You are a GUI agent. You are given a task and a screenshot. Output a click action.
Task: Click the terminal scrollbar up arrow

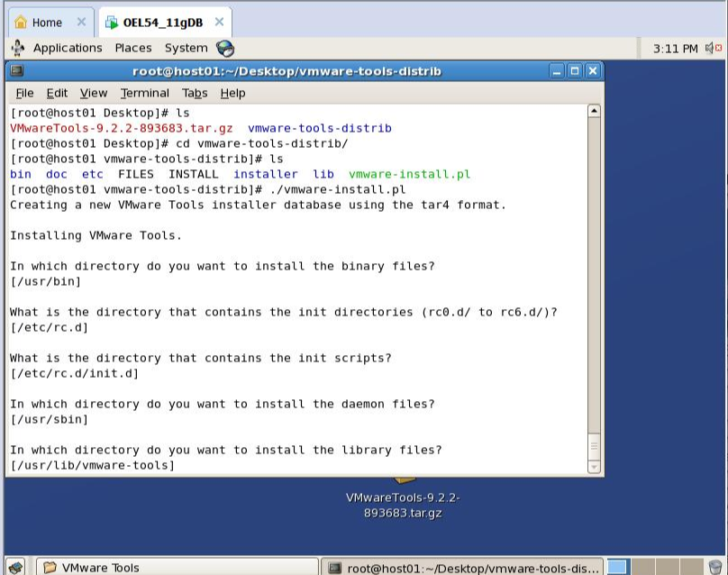[594, 111]
